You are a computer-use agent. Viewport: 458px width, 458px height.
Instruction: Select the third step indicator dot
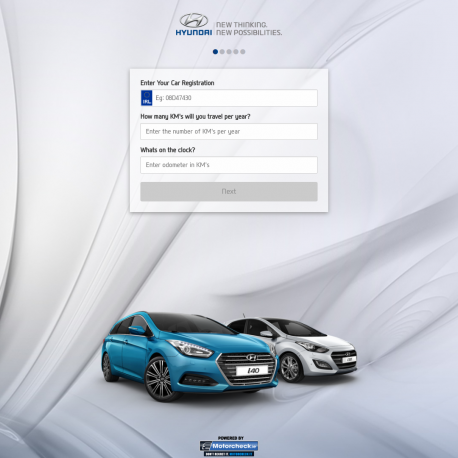pos(229,52)
